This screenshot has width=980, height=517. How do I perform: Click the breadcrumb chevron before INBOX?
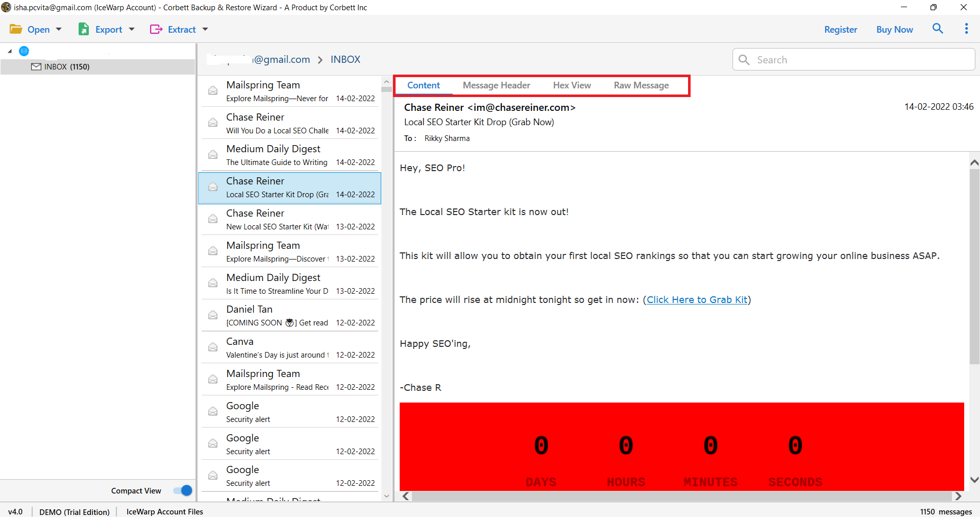pos(320,60)
